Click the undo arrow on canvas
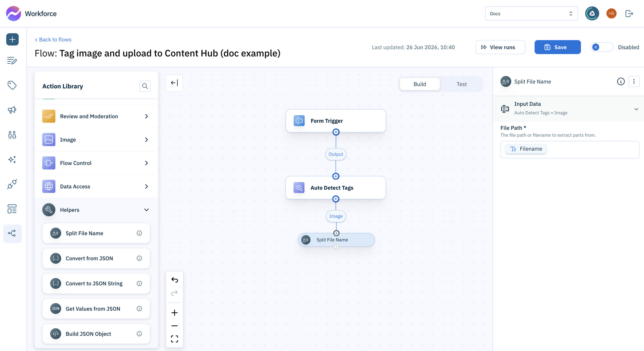Screen dimensions: 644x351 pyautogui.click(x=174, y=280)
